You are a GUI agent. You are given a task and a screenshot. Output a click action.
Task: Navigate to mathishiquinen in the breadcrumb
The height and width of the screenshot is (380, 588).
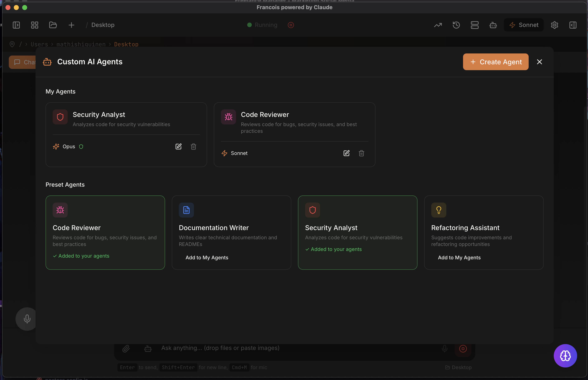pos(81,44)
